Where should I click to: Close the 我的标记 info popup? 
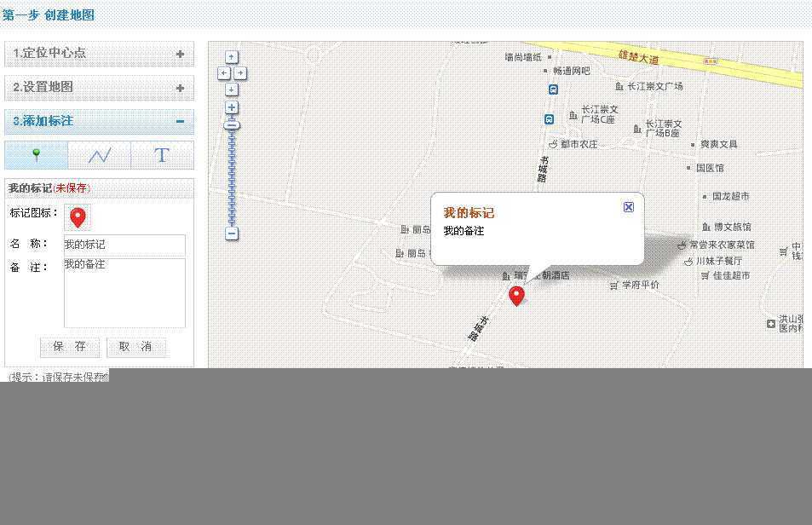[628, 206]
